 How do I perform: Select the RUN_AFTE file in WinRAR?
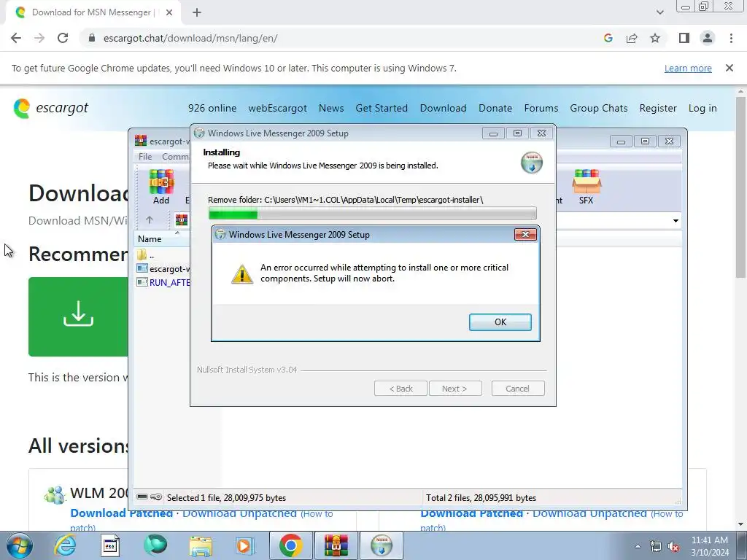pyautogui.click(x=163, y=282)
